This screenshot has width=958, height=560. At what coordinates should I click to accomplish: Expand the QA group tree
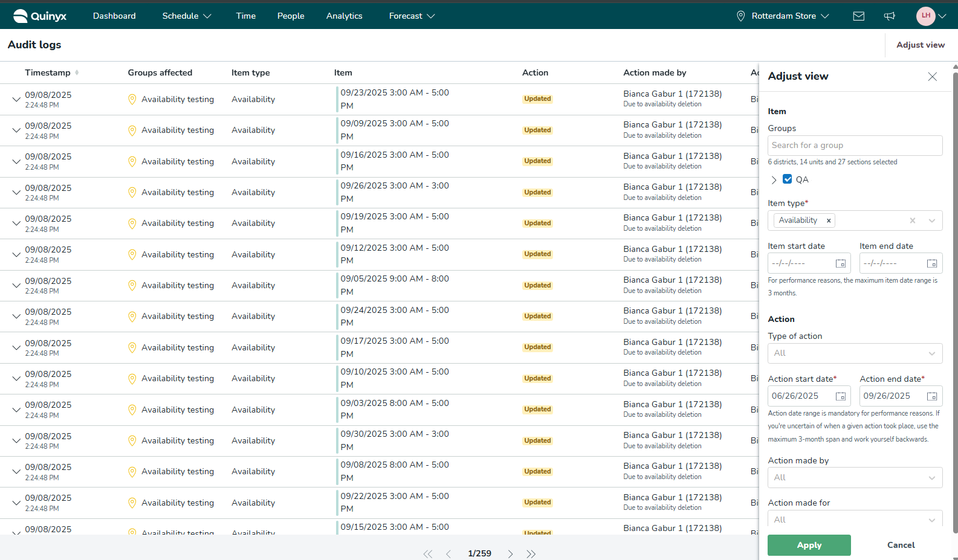(774, 180)
